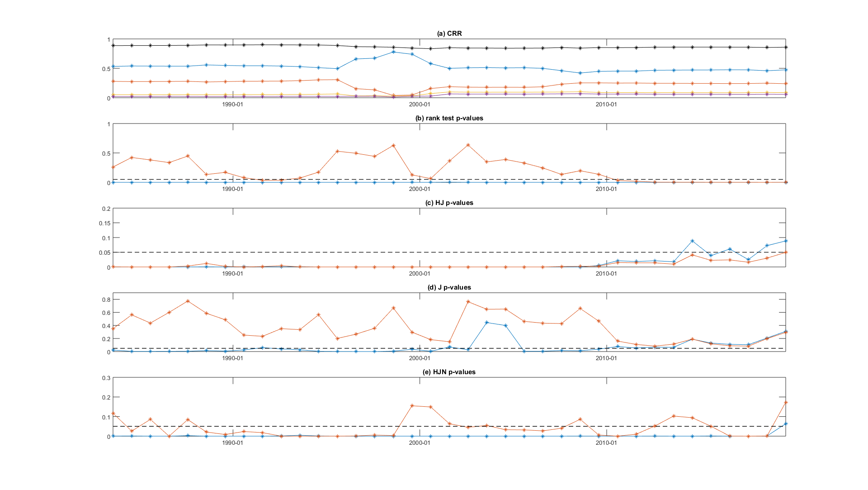Click the first orange marker in rank test plot
The height and width of the screenshot is (490, 868).
coord(113,167)
